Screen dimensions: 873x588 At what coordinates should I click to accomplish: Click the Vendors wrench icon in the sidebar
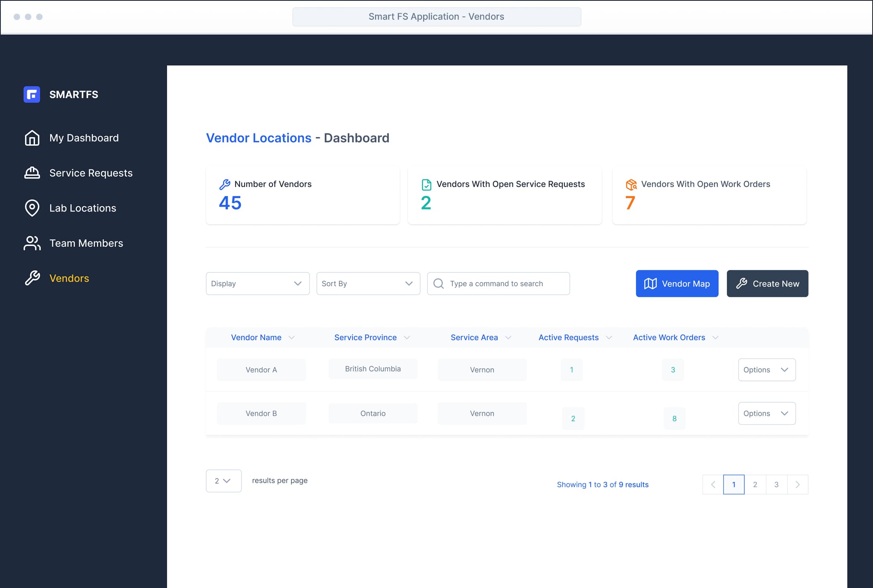coord(32,278)
